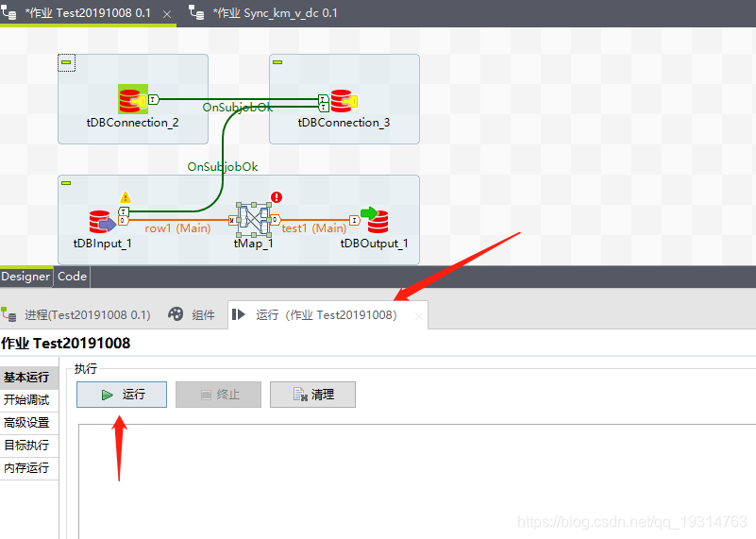Click the tMap_1 name label

254,244
